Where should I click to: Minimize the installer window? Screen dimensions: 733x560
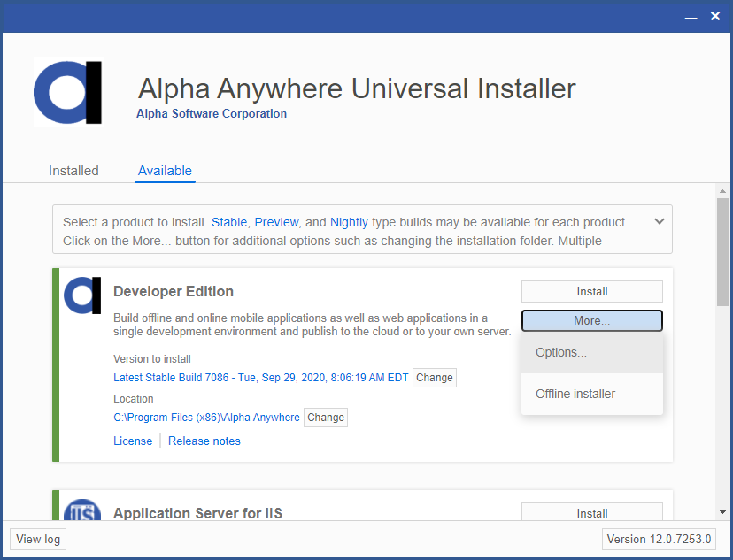coord(691,17)
